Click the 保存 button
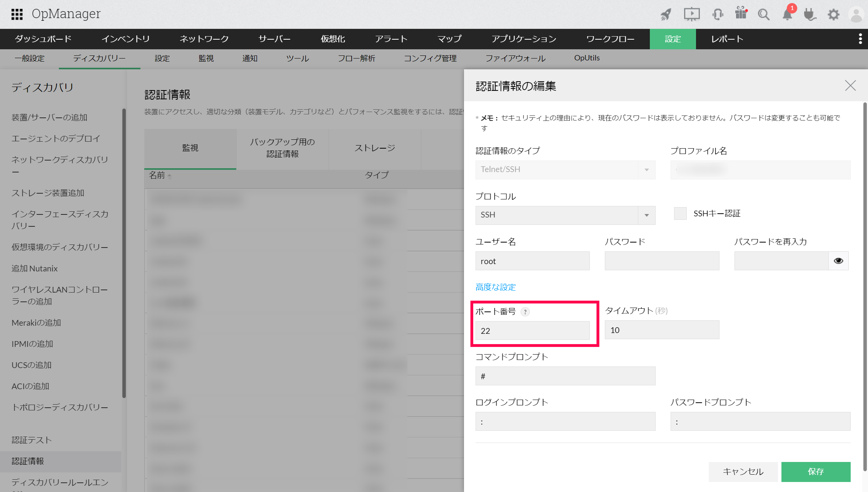This screenshot has height=492, width=868. click(816, 472)
